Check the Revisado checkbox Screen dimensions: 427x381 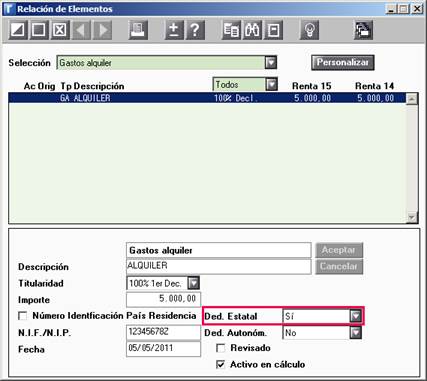pyautogui.click(x=221, y=348)
